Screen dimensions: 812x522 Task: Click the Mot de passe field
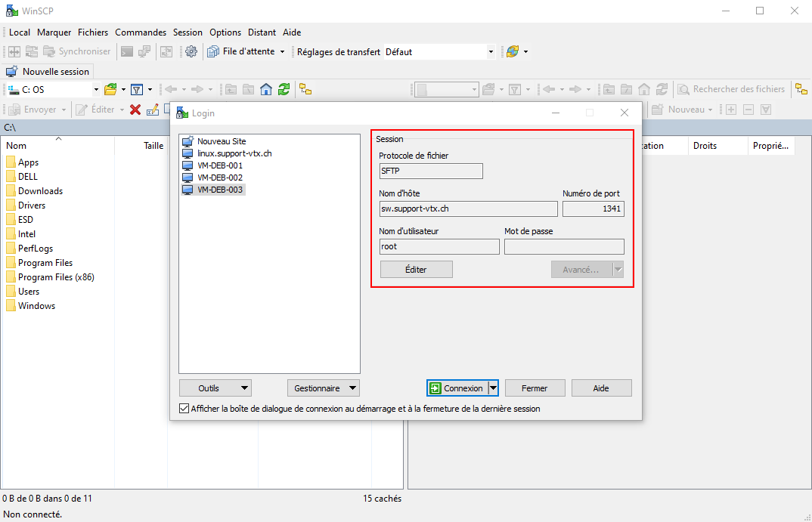565,247
